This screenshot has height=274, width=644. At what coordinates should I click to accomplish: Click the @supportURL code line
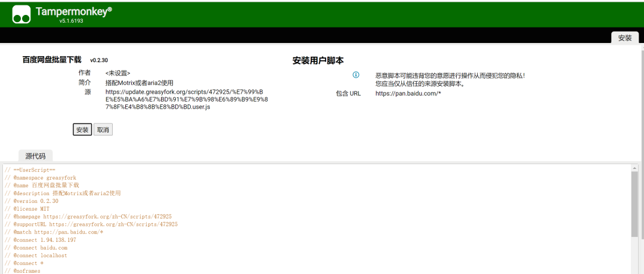point(91,224)
